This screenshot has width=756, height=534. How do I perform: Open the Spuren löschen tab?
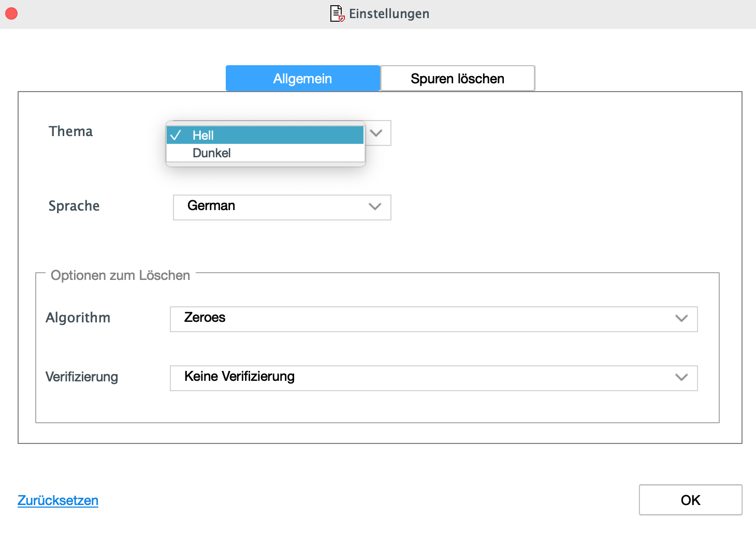click(458, 78)
